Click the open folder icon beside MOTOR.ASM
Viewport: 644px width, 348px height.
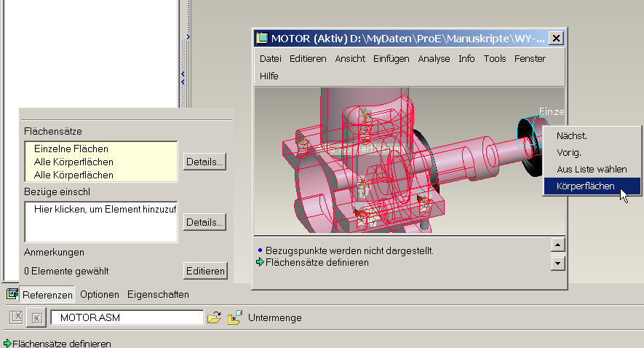pyautogui.click(x=214, y=317)
